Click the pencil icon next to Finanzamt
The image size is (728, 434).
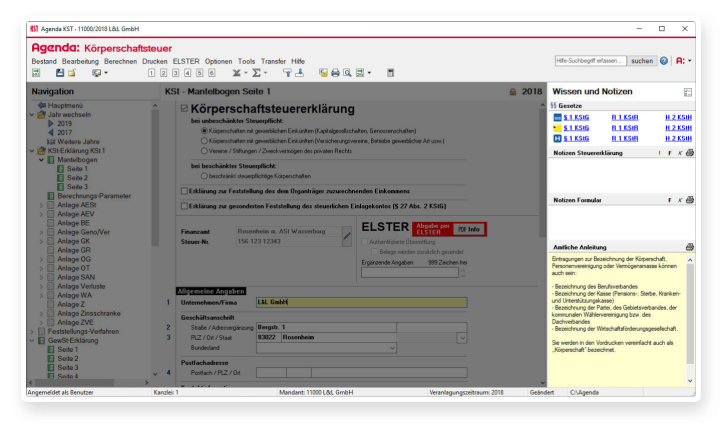coord(347,235)
